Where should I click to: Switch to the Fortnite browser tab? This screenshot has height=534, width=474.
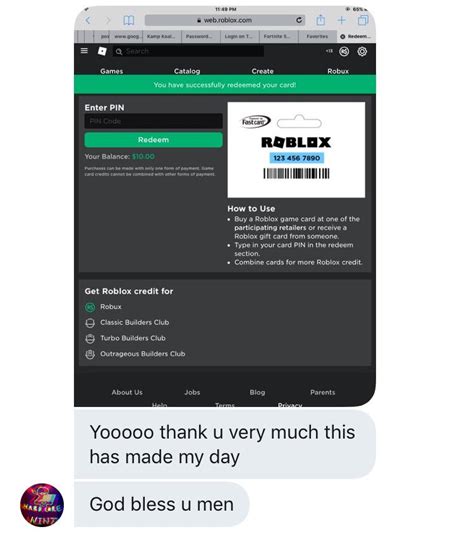(x=279, y=36)
